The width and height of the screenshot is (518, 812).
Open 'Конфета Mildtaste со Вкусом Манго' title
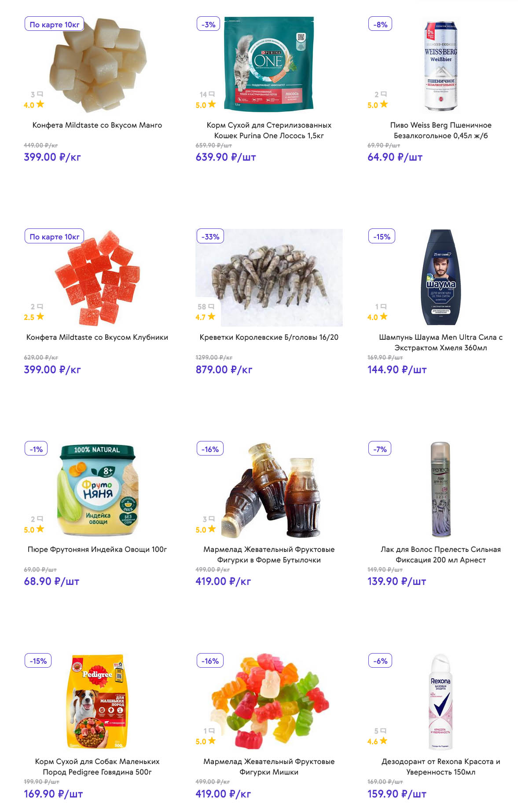(97, 125)
